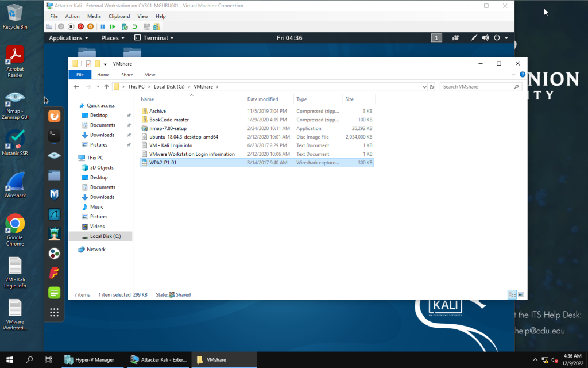Click Local Disk (C:) breadcrumb in address bar
Image resolution: width=588 pixels, height=368 pixels.
coord(169,87)
